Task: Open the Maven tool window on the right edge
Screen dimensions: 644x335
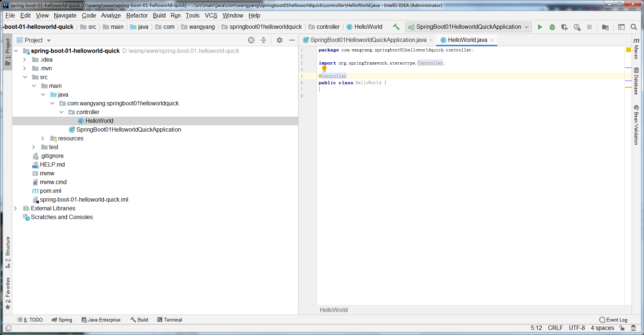Action: pos(636,48)
